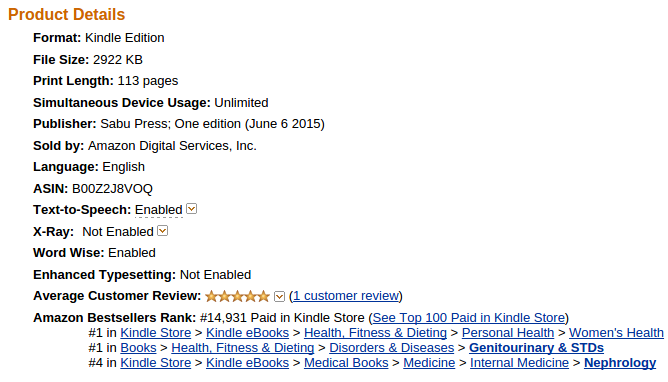Open the Internal Medicine category
This screenshot has width=668, height=382.
pyautogui.click(x=519, y=363)
